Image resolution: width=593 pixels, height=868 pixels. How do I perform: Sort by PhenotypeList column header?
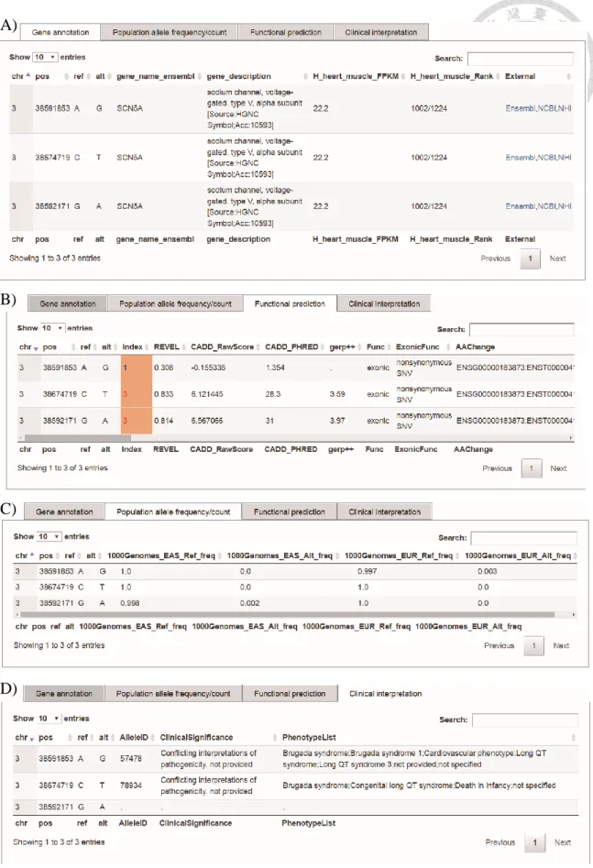point(309,737)
